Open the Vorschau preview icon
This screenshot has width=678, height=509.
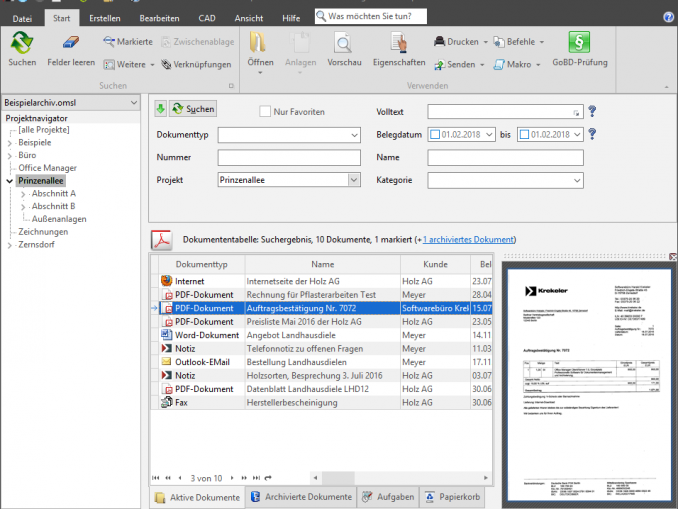[x=344, y=43]
